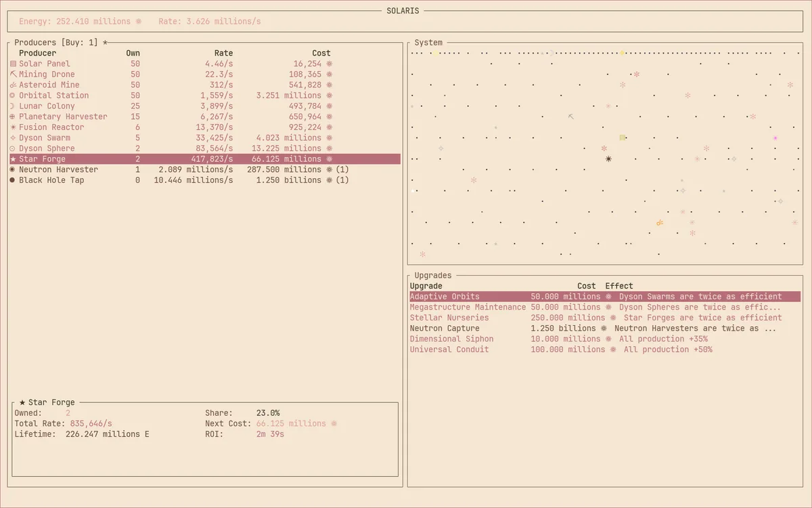Click the Mining Drone rate 22.3/s
This screenshot has height=508, width=812.
pos(219,75)
